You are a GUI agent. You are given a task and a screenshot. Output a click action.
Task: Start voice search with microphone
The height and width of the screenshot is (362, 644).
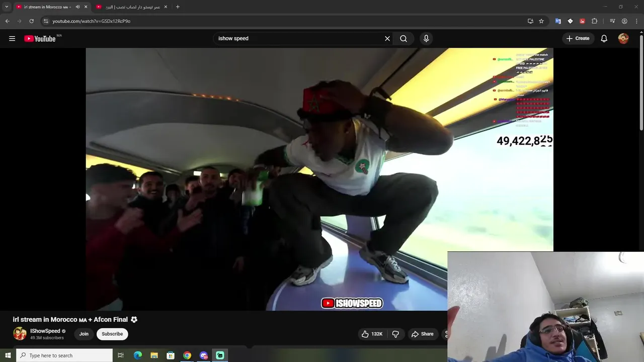[x=426, y=39]
